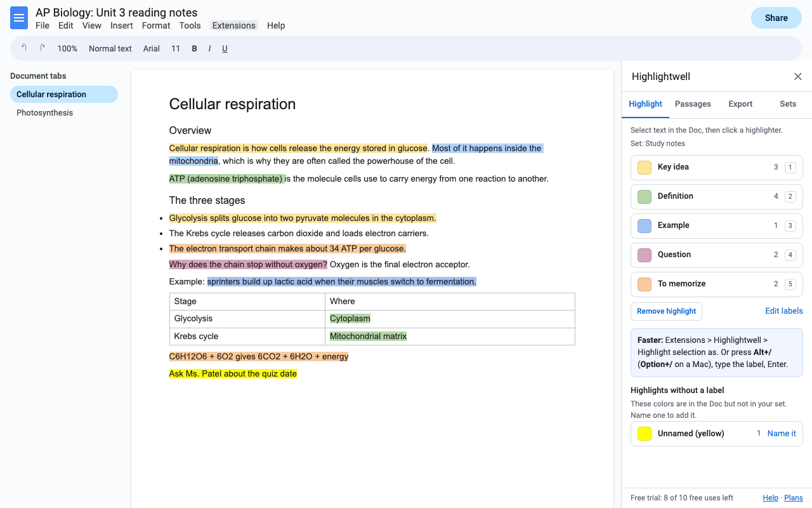Switch to the Highlight tab

click(x=646, y=104)
